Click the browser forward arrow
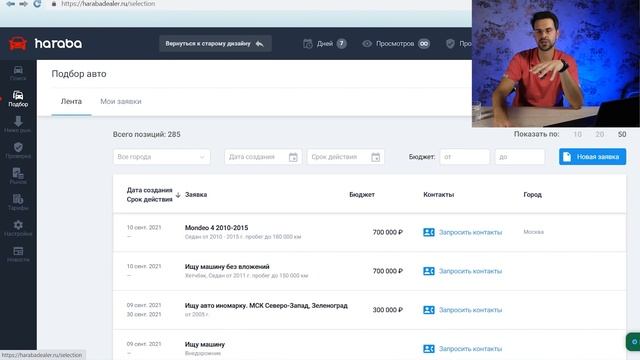Viewport: 640px width, 360px height. (x=24, y=4)
